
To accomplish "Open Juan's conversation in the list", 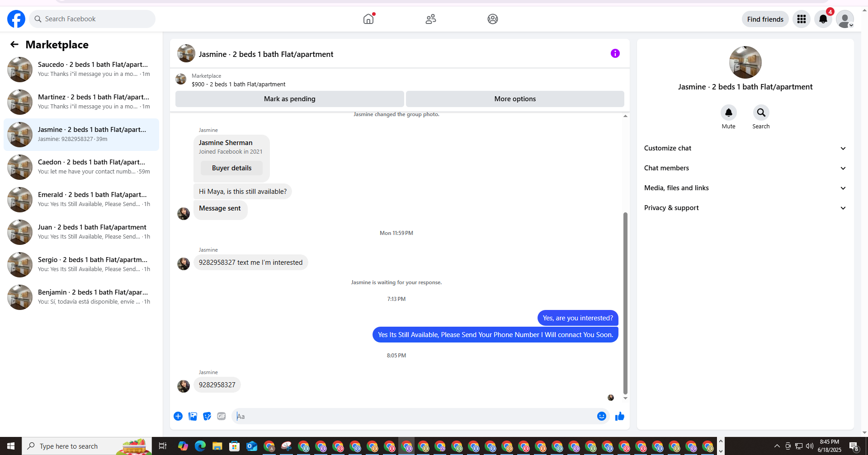I will click(x=81, y=232).
